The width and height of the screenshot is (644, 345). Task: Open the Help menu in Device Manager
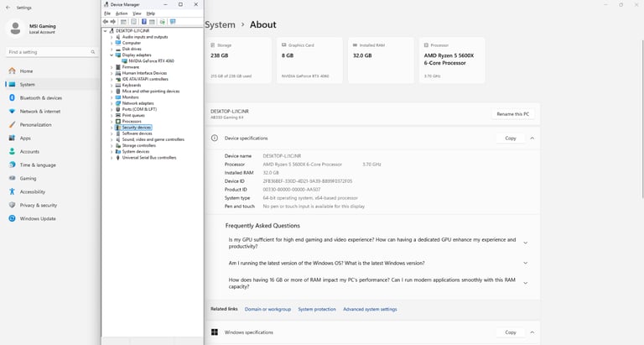point(151,13)
